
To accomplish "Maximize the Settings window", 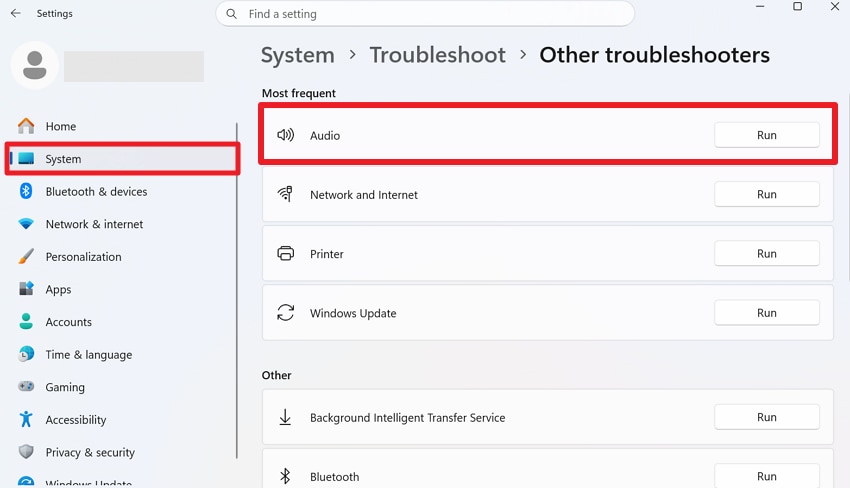I will tap(797, 7).
